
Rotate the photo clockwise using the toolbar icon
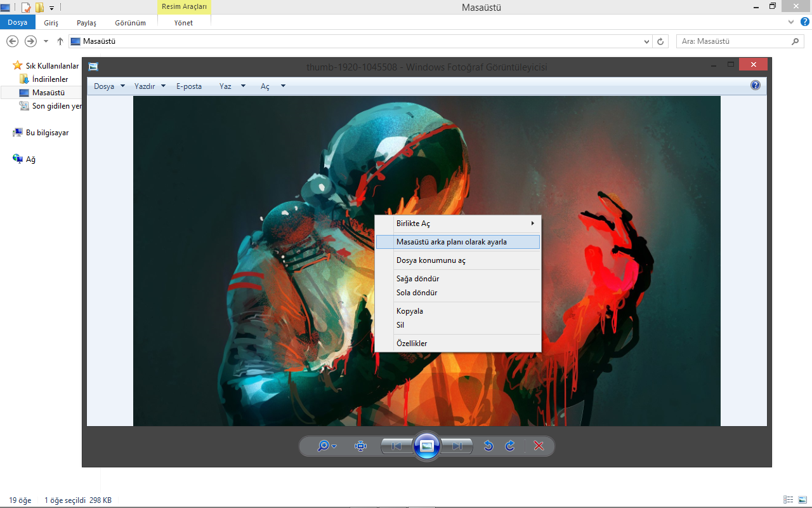click(510, 446)
